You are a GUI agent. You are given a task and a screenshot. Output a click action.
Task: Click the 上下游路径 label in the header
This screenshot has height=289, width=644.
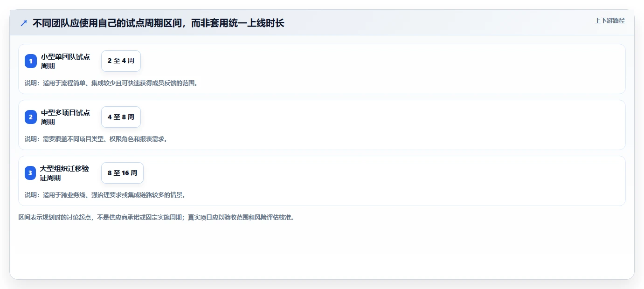[x=609, y=21]
